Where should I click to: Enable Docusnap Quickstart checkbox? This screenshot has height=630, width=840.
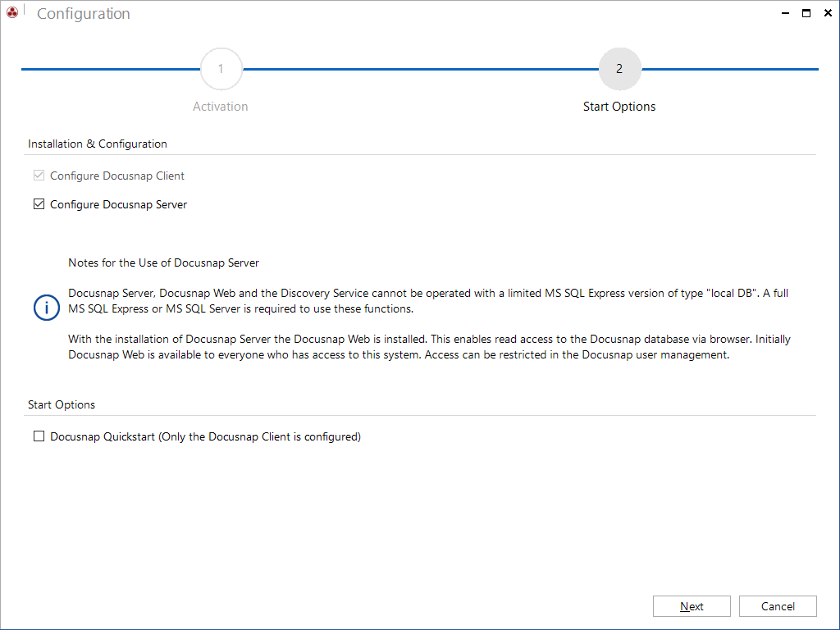[x=39, y=436]
